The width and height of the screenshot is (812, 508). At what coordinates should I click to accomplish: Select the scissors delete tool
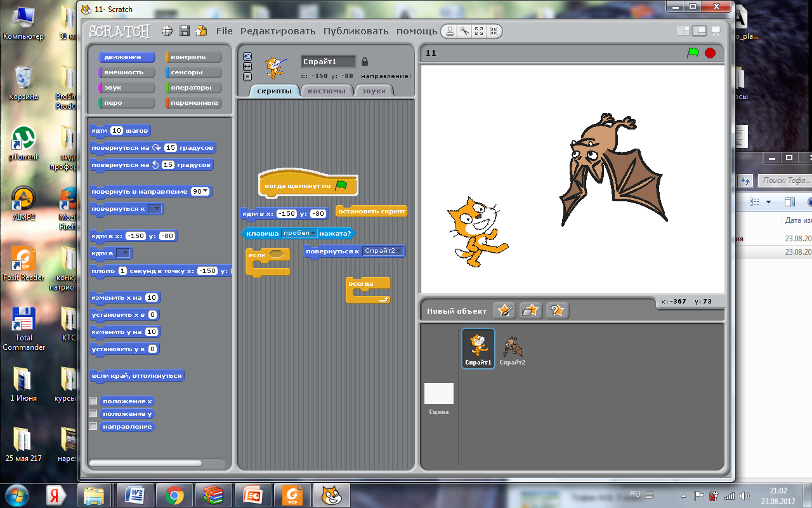[464, 31]
